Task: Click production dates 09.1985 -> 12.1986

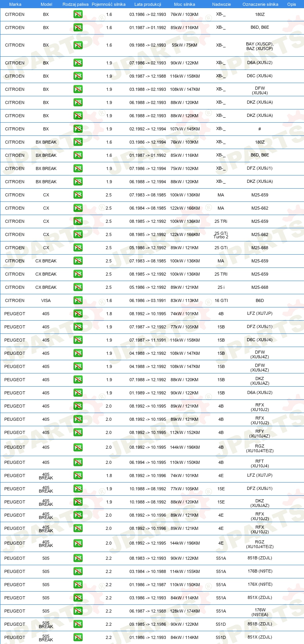Action: tap(148, 624)
